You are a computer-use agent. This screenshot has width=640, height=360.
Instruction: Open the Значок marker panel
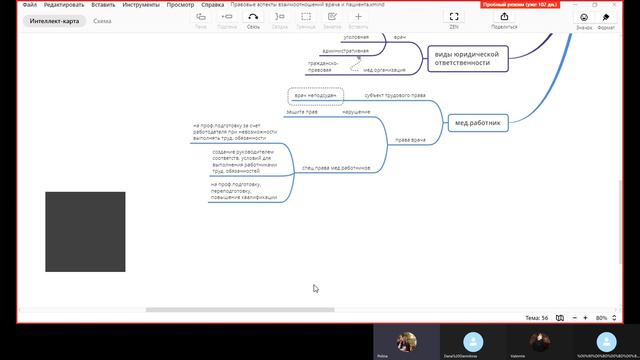point(584,17)
